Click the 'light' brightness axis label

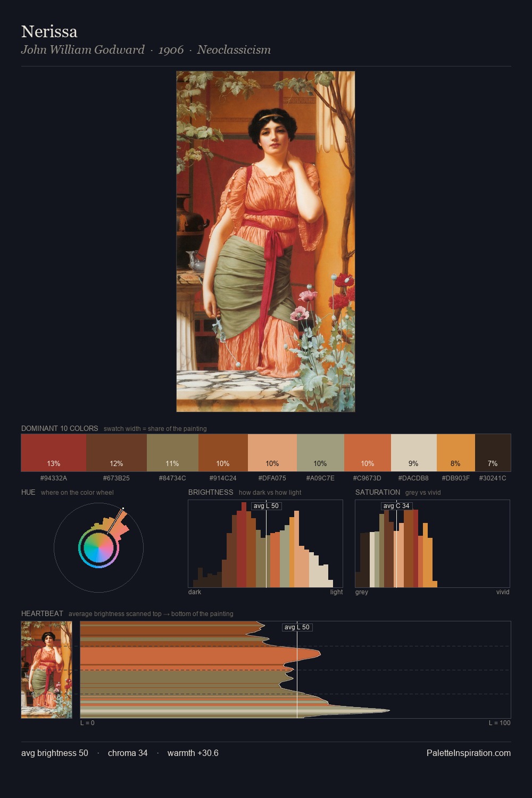click(x=336, y=592)
